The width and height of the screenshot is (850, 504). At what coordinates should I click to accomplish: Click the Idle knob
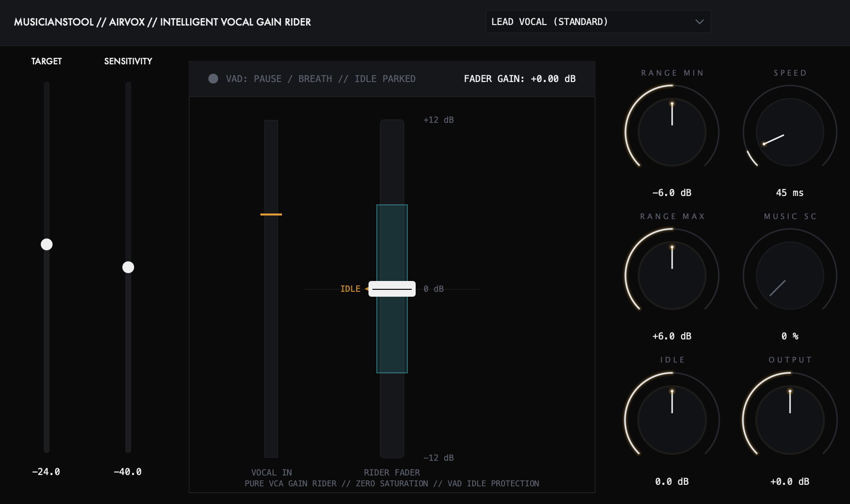pyautogui.click(x=672, y=420)
